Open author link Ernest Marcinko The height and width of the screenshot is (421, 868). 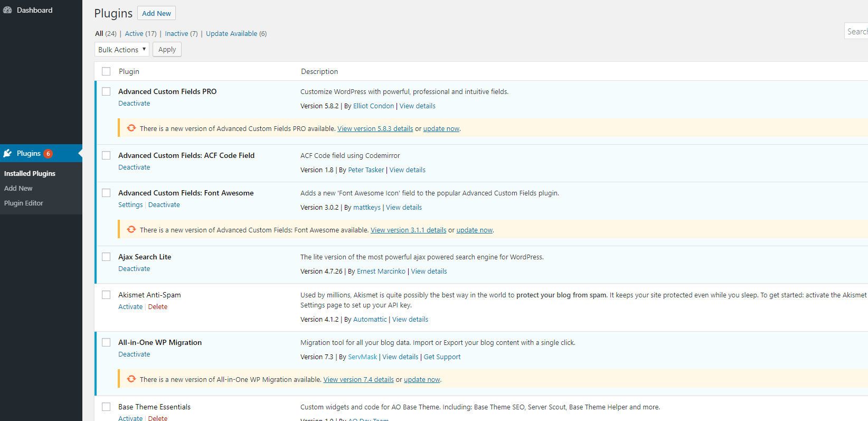pos(381,272)
